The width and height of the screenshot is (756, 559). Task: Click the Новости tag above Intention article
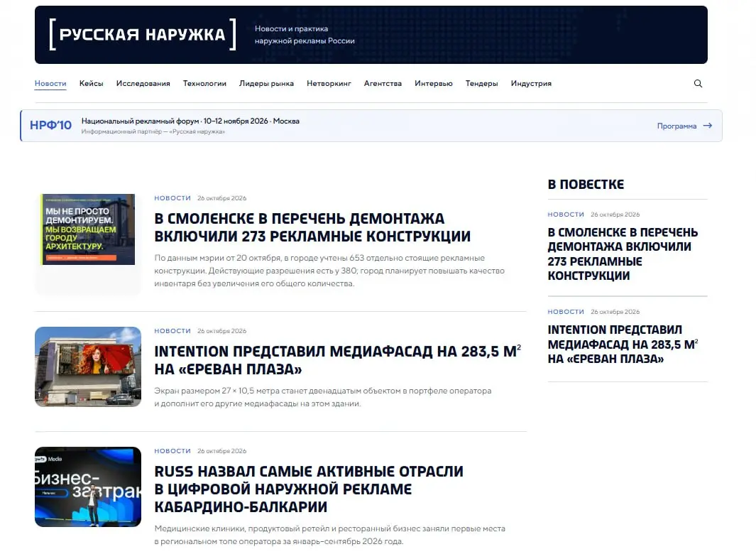(x=172, y=331)
